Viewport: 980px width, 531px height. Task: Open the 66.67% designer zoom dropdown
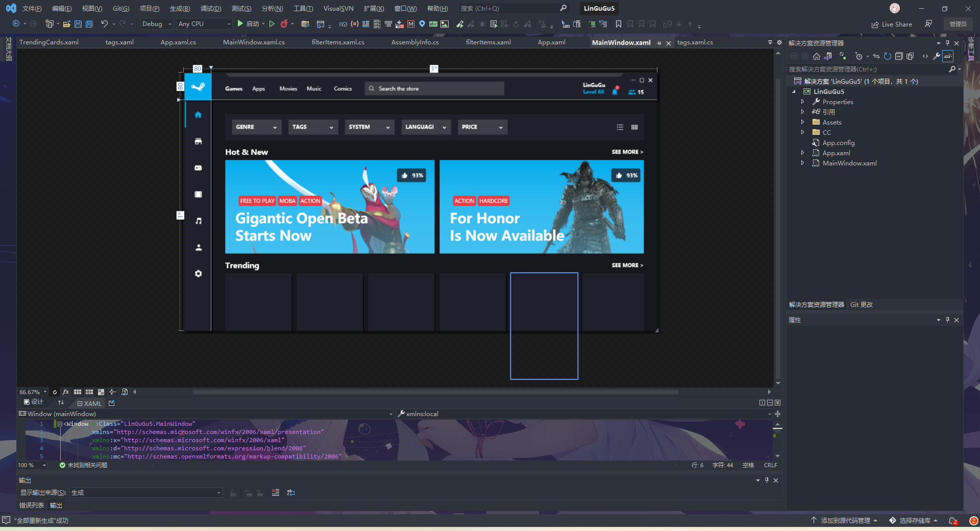click(x=33, y=392)
